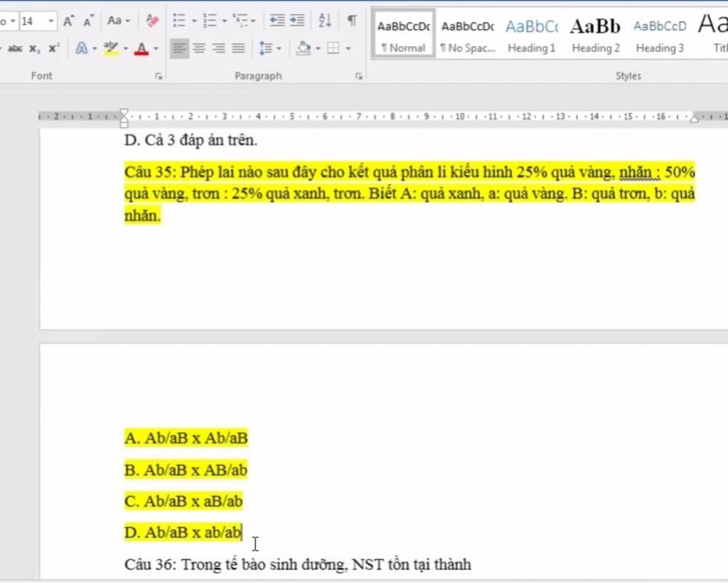
Task: Click on answer B. Ab/aB x AB/ab
Action: point(186,470)
